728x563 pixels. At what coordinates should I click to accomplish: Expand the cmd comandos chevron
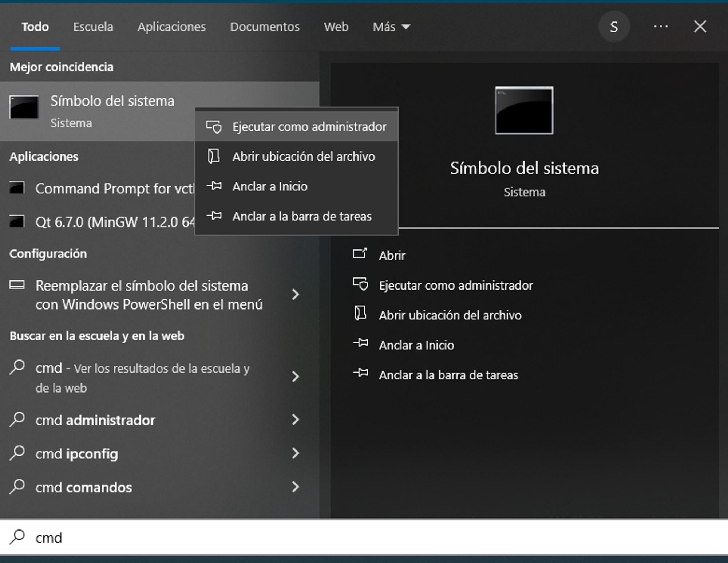(x=296, y=487)
